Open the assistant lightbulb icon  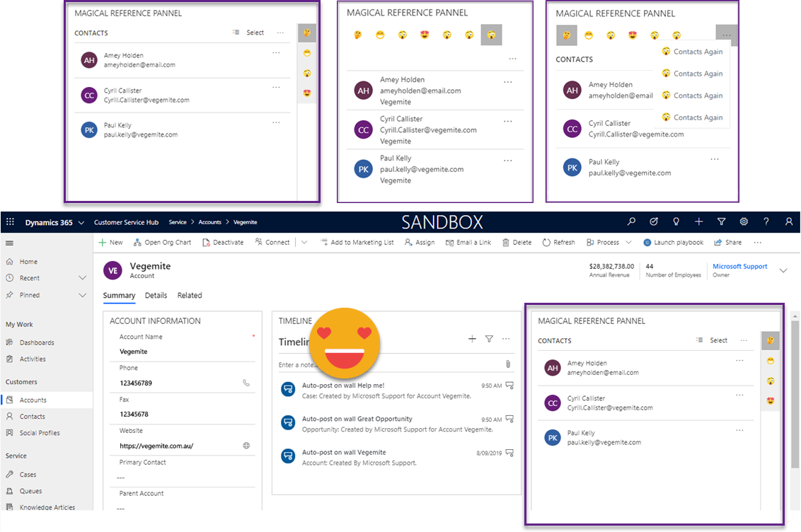coord(676,221)
